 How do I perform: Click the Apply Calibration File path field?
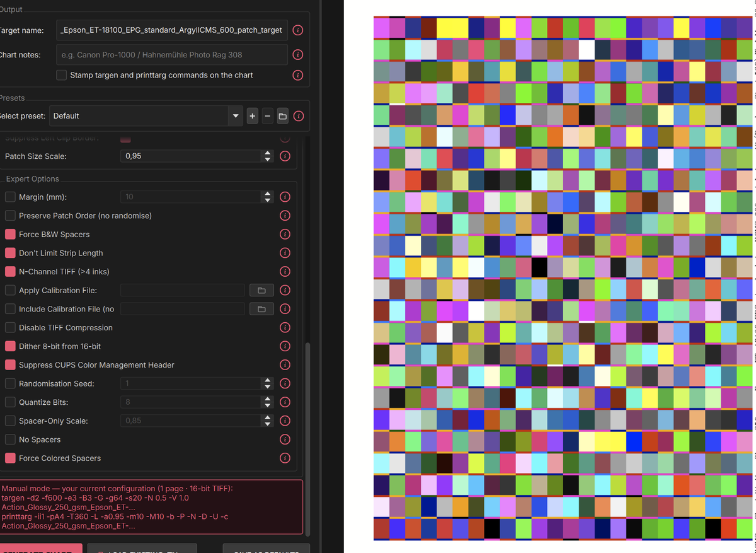(x=183, y=290)
